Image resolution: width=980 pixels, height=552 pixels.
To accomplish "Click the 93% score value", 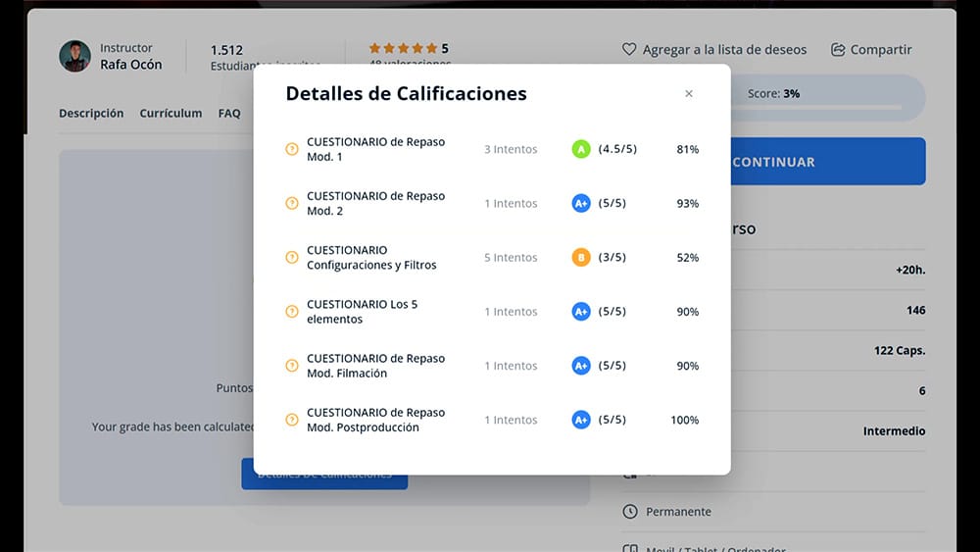I will pos(688,203).
